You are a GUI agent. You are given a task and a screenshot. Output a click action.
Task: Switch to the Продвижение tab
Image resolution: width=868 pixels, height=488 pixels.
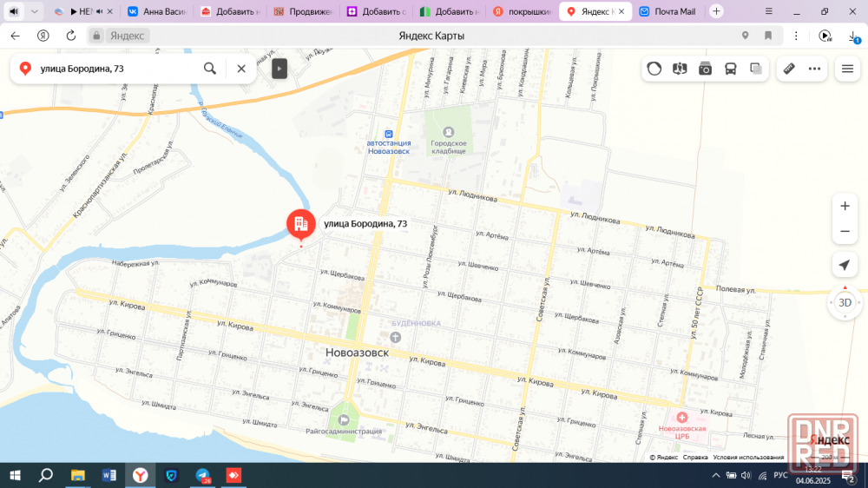(303, 11)
